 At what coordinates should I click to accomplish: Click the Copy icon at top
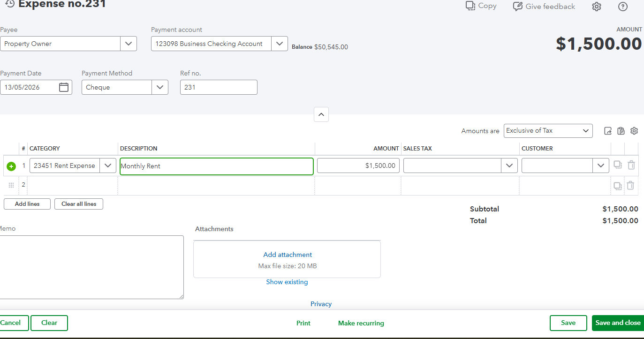coord(470,6)
